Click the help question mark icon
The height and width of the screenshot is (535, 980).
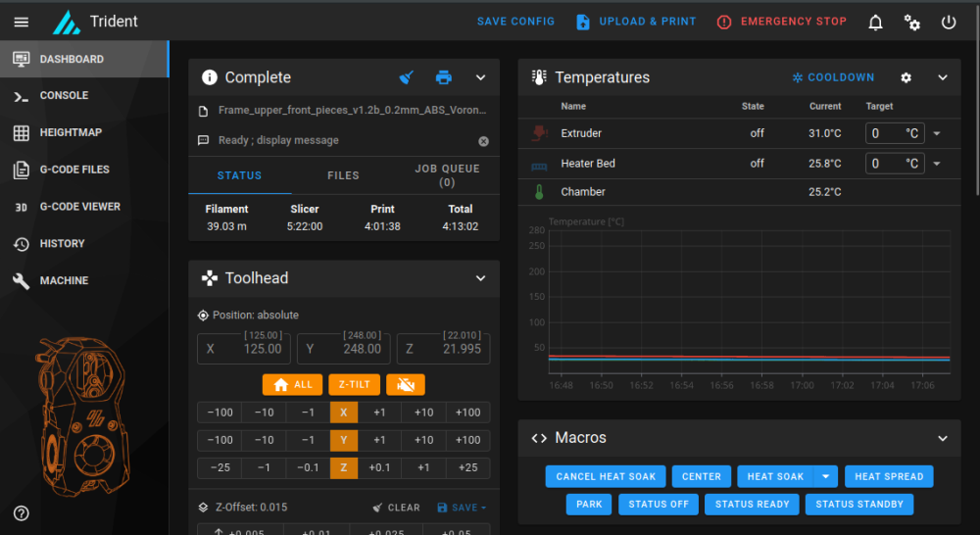[22, 513]
